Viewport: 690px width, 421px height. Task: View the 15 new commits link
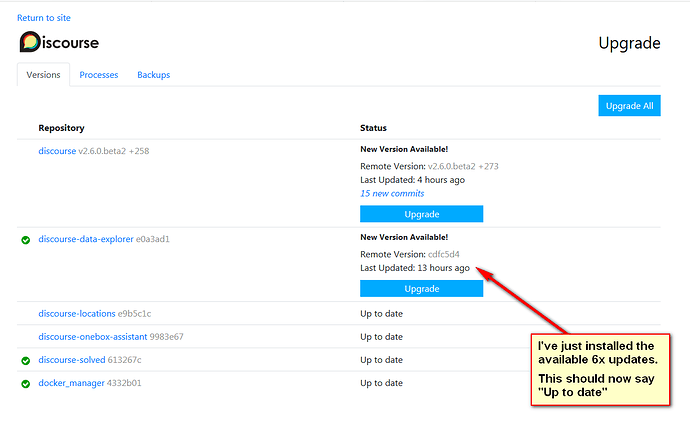tap(392, 194)
